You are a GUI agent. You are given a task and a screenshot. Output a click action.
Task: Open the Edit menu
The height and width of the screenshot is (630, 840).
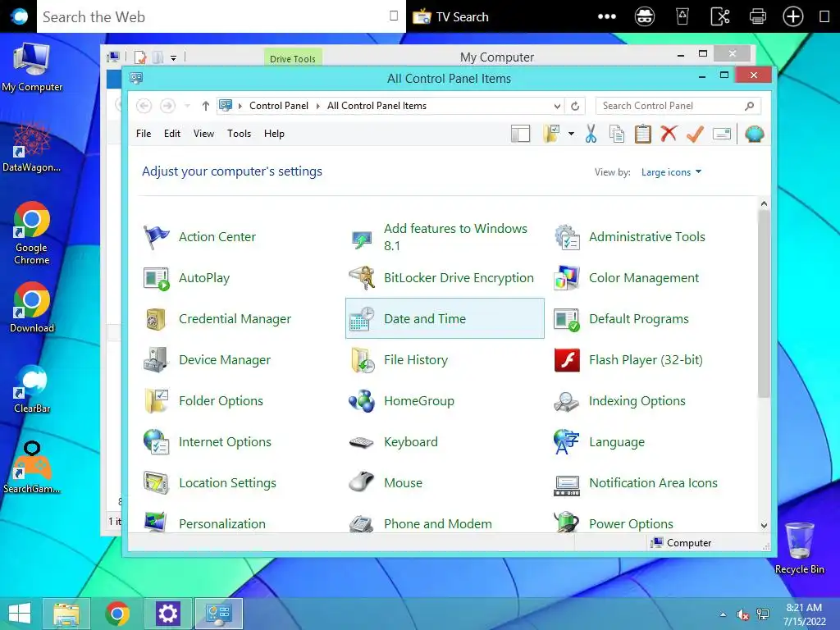[x=172, y=134]
